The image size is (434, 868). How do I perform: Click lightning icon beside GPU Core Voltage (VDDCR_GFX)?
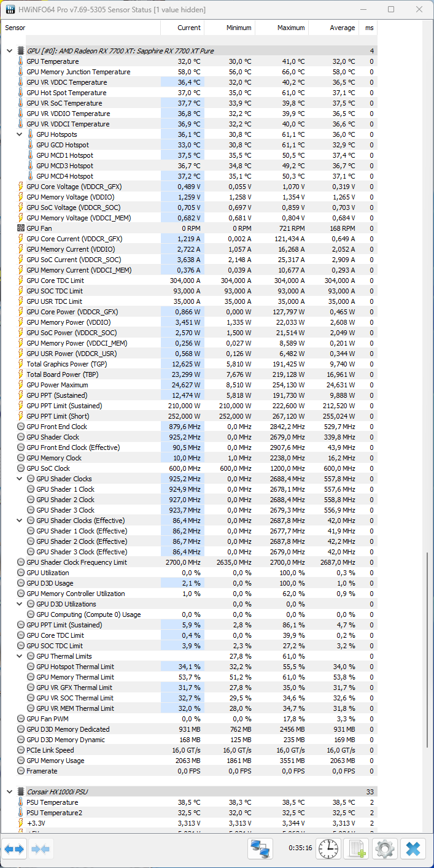coord(20,187)
